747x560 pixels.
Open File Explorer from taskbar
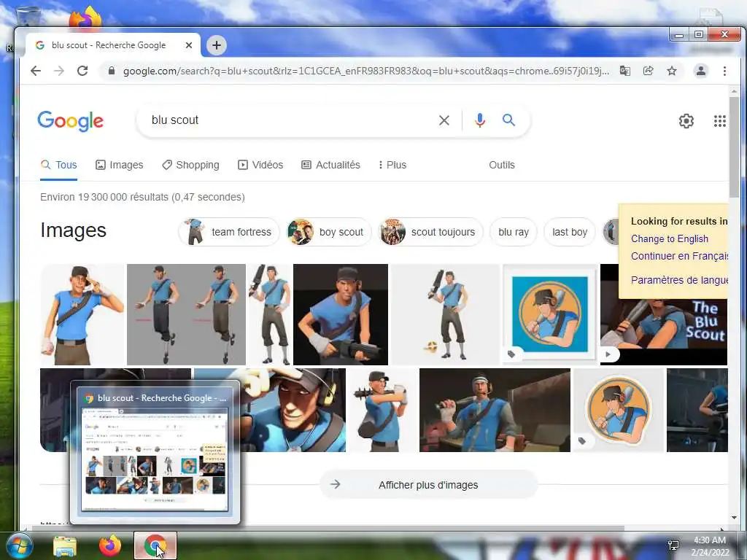(65, 546)
